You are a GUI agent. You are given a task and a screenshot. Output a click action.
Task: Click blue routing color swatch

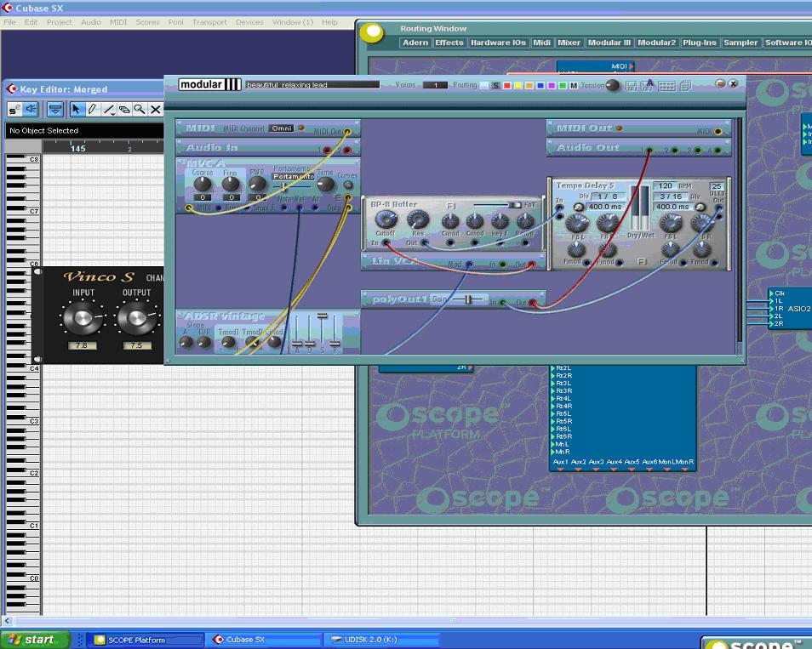coord(540,85)
